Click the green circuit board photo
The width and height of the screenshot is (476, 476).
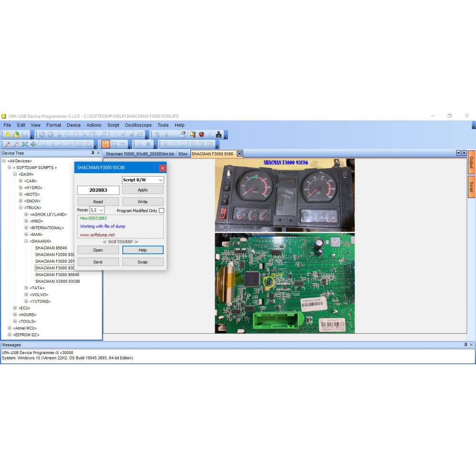point(285,283)
